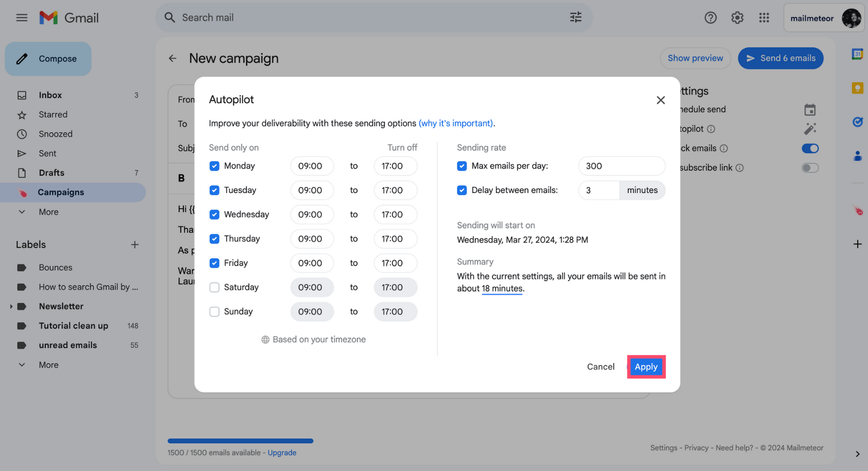
Task: Open Thursday start time 09:00 selector
Action: pos(312,239)
